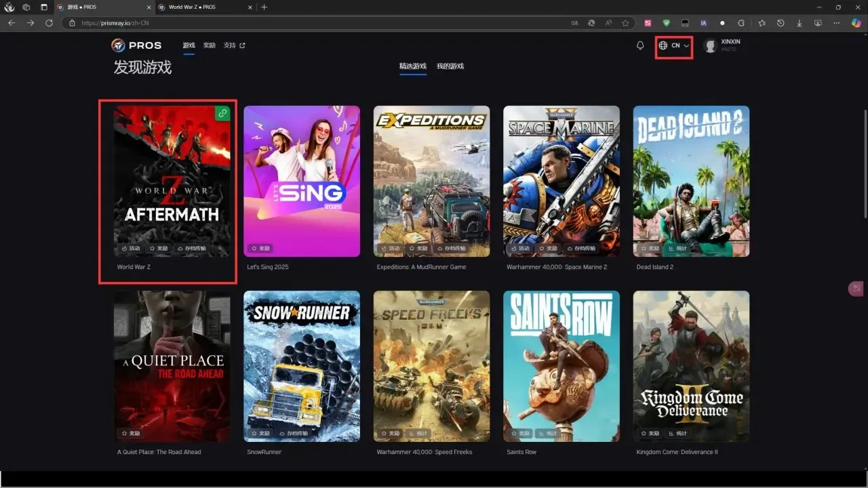Click the pink floating widget at right edge
This screenshot has width=868, height=488.
[x=856, y=289]
